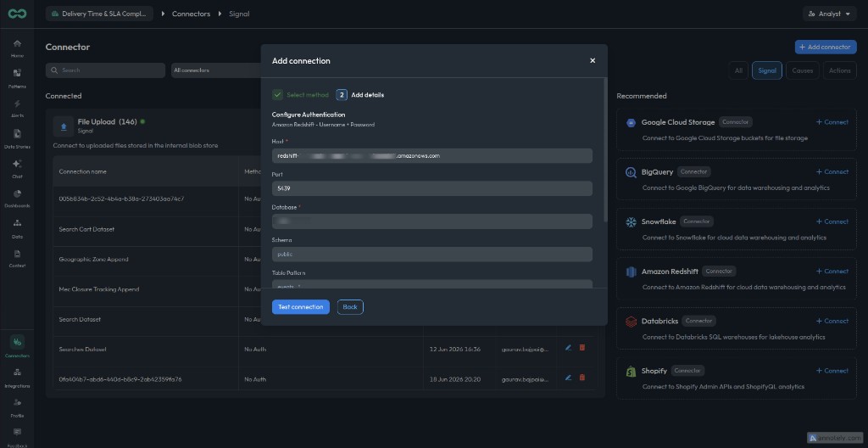This screenshot has width=868, height=448.
Task: Switch to the Causes tab
Action: coord(802,70)
